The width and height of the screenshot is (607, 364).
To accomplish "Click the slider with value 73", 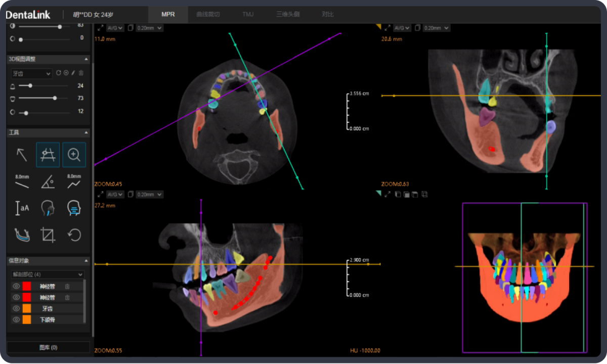I will [43, 98].
